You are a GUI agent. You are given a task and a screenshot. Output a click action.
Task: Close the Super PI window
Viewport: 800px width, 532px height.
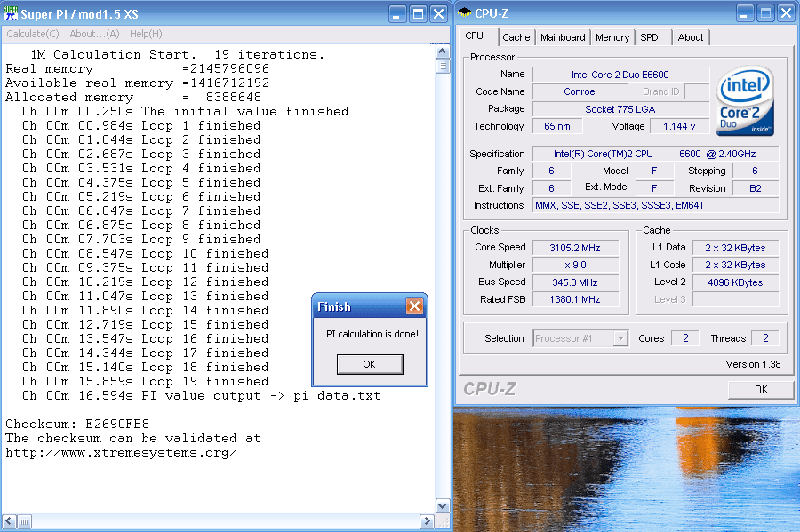[x=438, y=13]
